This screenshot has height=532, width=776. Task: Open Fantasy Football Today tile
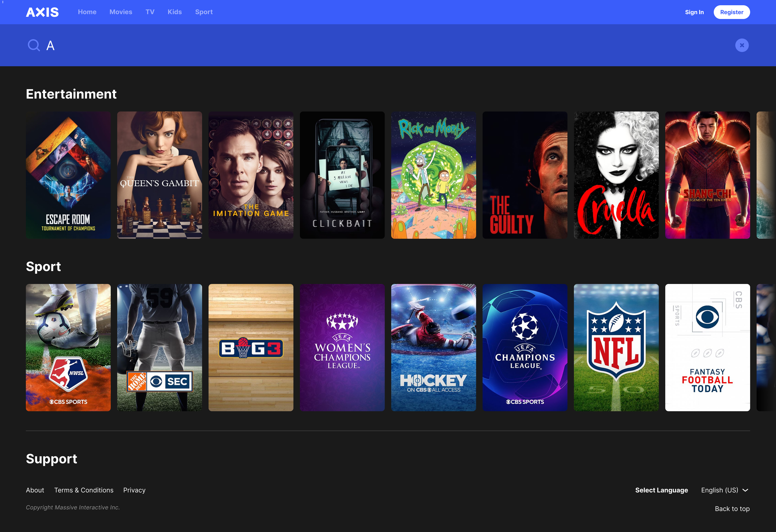(x=707, y=347)
